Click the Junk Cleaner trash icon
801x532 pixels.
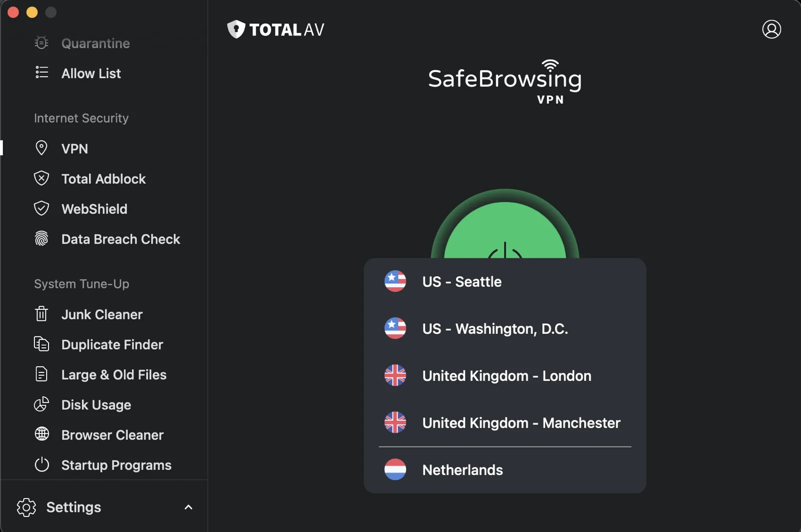42,314
